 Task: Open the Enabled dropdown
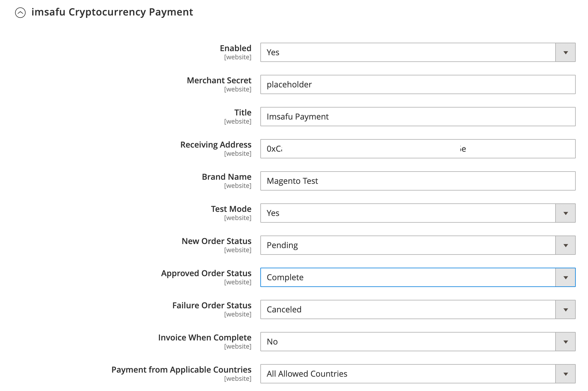565,53
